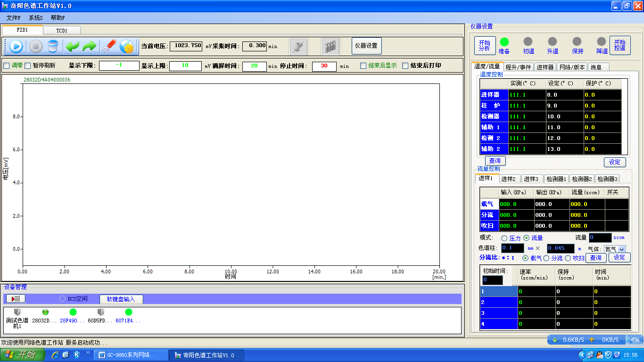Click the trash bin clear icon

(x=52, y=46)
